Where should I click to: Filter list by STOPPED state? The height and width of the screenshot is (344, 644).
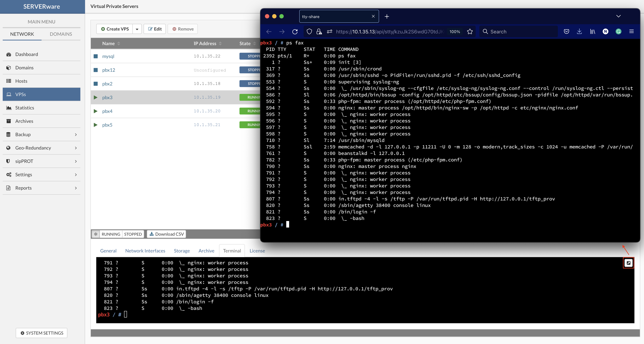tap(133, 234)
